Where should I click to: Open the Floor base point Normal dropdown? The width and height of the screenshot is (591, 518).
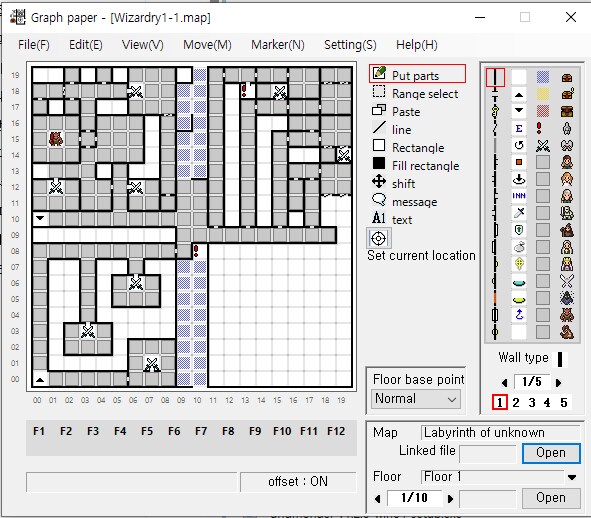(x=416, y=399)
